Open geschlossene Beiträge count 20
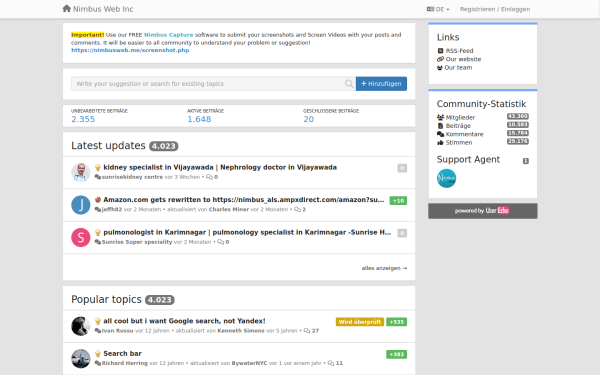This screenshot has height=375, width=600. click(x=308, y=119)
